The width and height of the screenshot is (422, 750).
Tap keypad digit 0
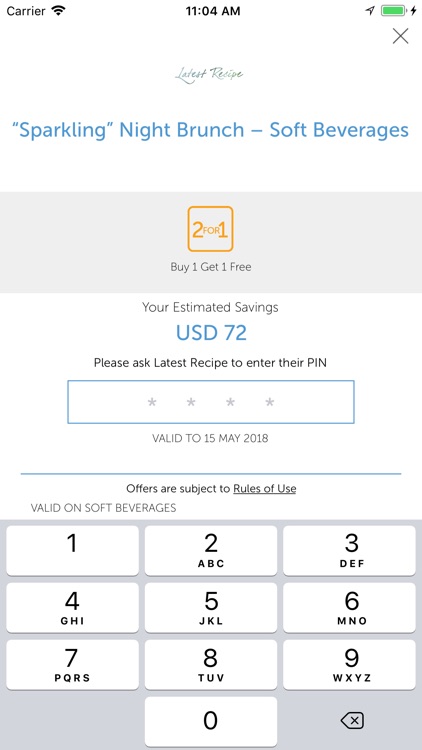[x=211, y=721]
